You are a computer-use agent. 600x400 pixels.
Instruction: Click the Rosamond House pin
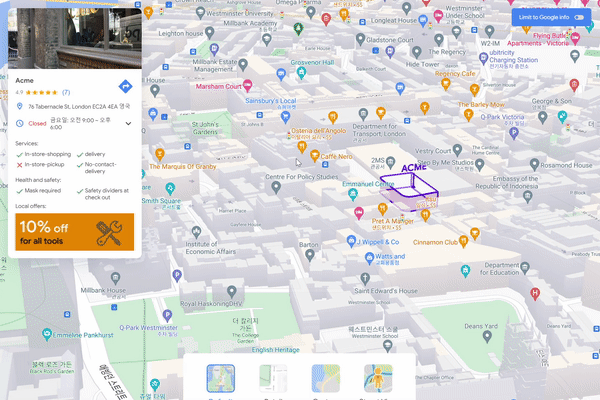(535, 165)
